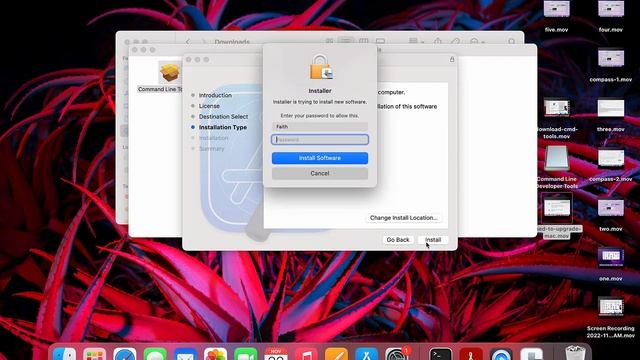Select the License step in installer sidebar
The image size is (640, 360).
pyautogui.click(x=209, y=106)
